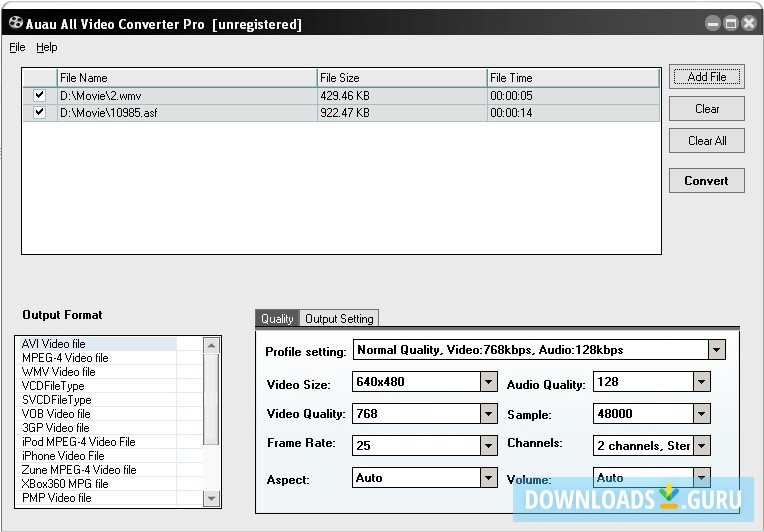
Task: Select VCDFileType output format
Action: pyautogui.click(x=96, y=386)
